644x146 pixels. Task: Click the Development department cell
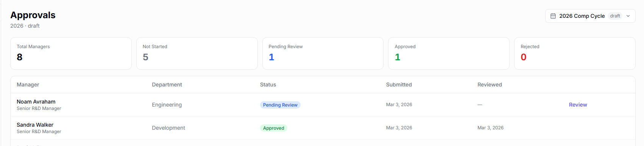[x=168, y=128]
